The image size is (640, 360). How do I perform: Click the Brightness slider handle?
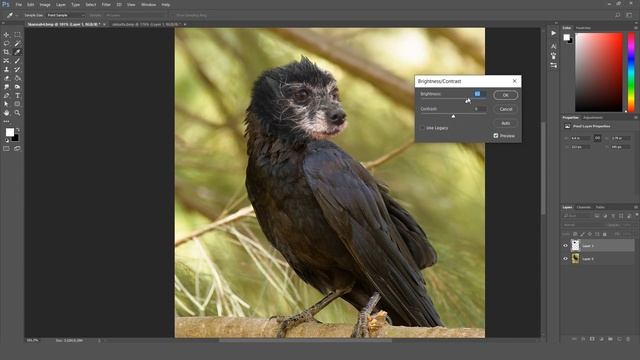pyautogui.click(x=468, y=101)
